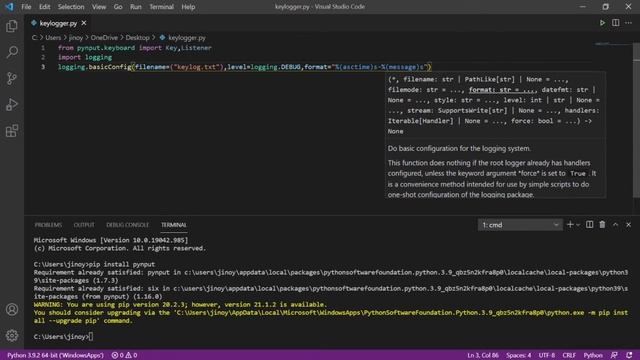Screen dimensions: 640x360
Task: Click the Desktop breadcrumb segment
Action: (138, 38)
